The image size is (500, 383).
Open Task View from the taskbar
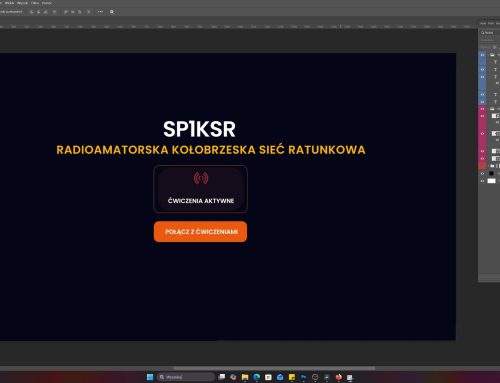(x=222, y=377)
